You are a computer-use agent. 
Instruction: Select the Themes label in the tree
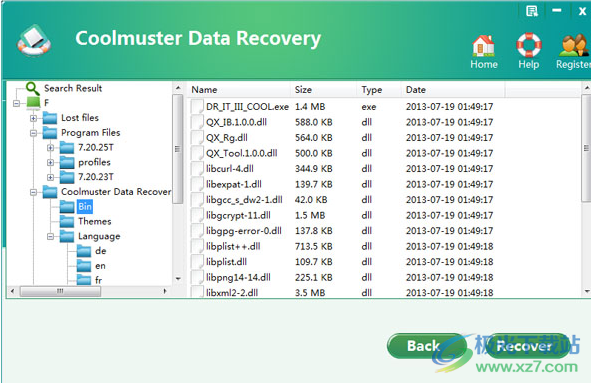point(95,221)
